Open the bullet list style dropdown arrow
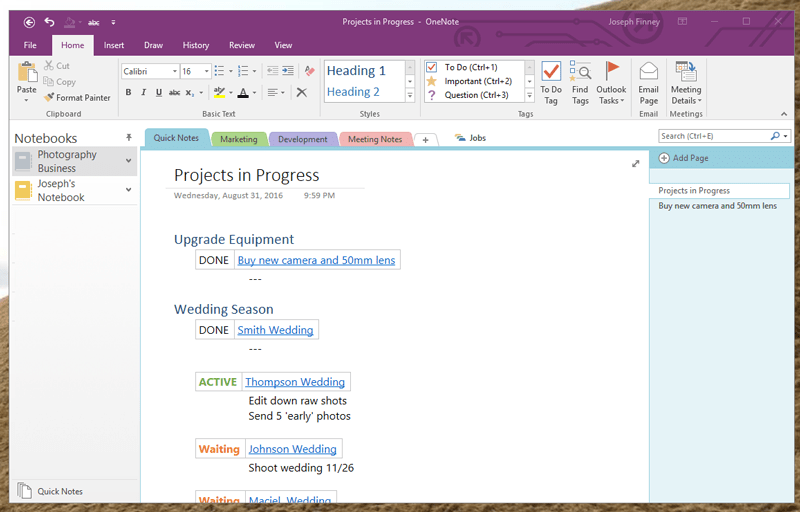 point(231,71)
